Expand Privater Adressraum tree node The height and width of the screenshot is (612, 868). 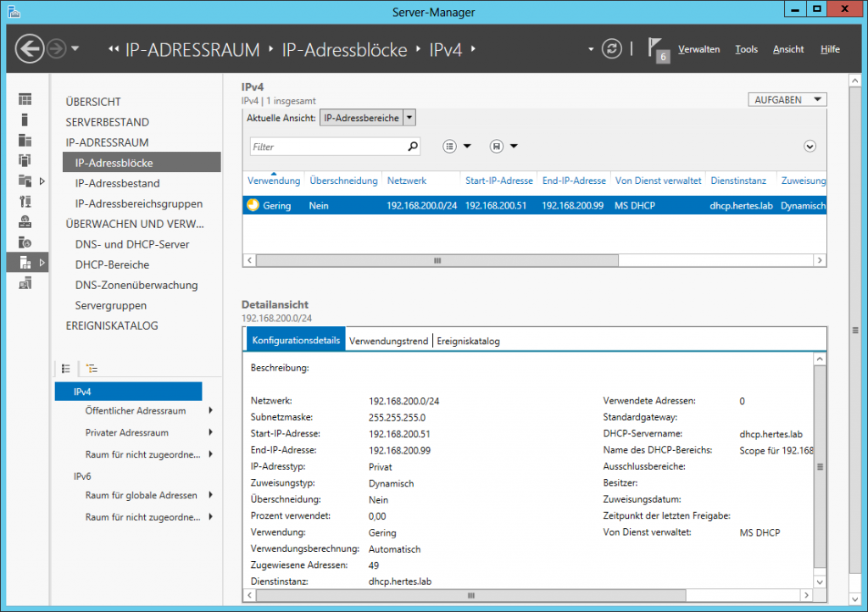210,432
